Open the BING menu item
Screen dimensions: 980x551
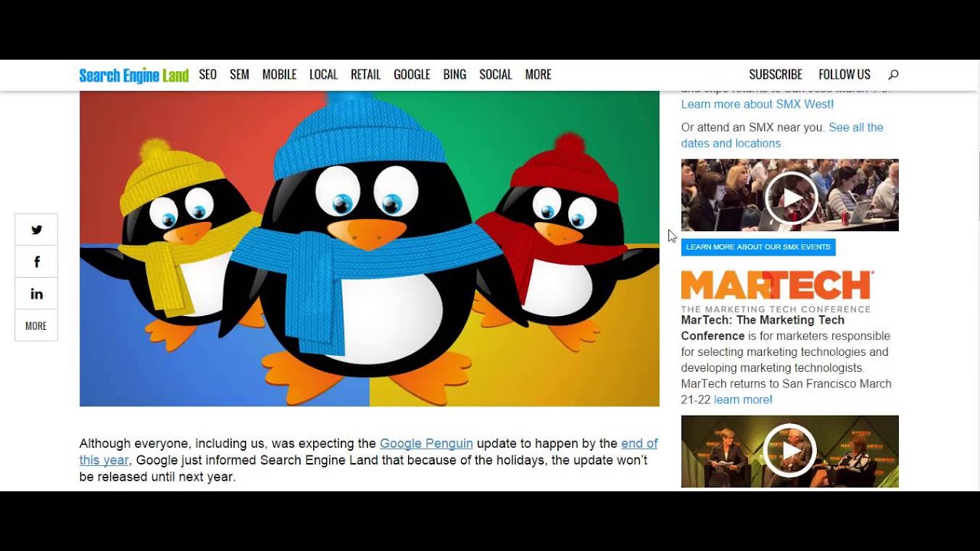tap(455, 74)
